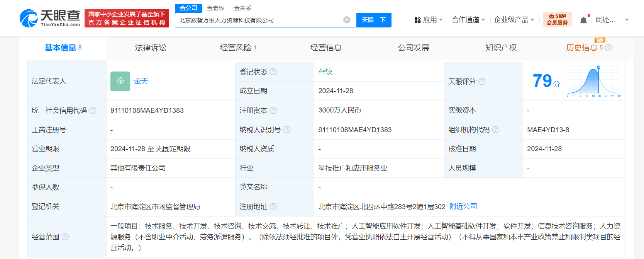Open the user account dropdown arrow

point(627,20)
